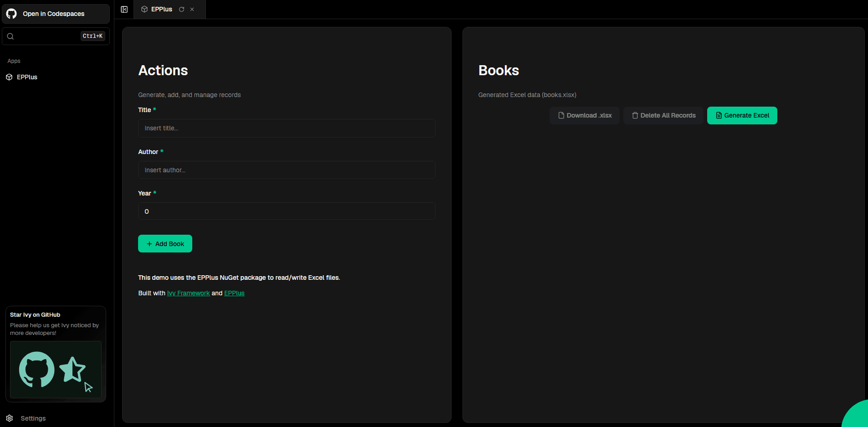Focus the Title input field

point(286,129)
